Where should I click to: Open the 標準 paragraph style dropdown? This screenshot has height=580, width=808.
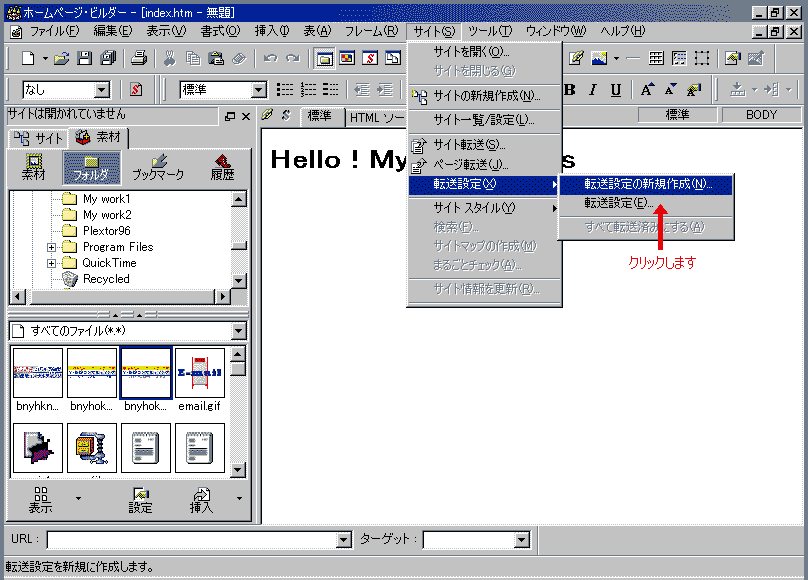click(259, 90)
